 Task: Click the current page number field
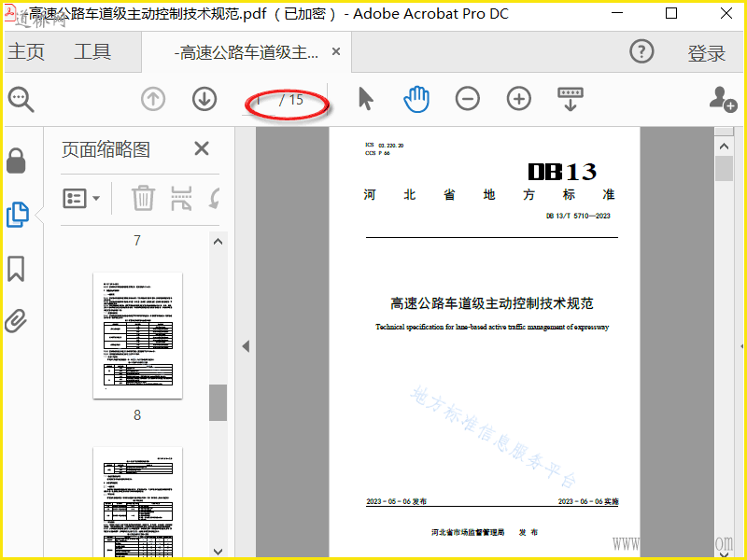click(260, 100)
